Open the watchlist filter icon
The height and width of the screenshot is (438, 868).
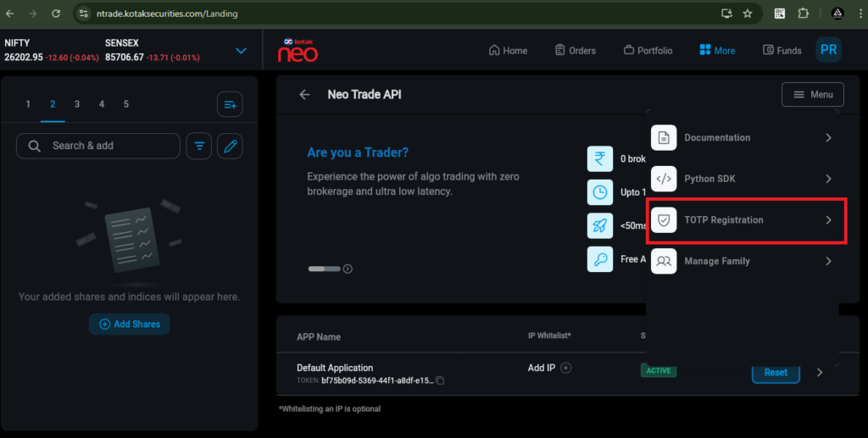(199, 146)
